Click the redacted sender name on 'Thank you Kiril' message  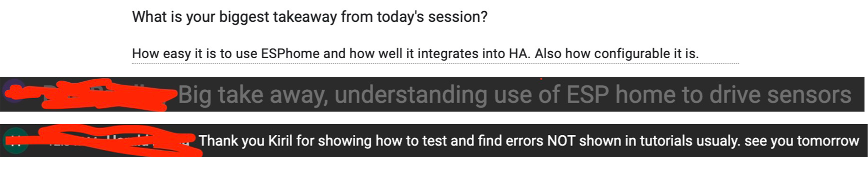[111, 140]
